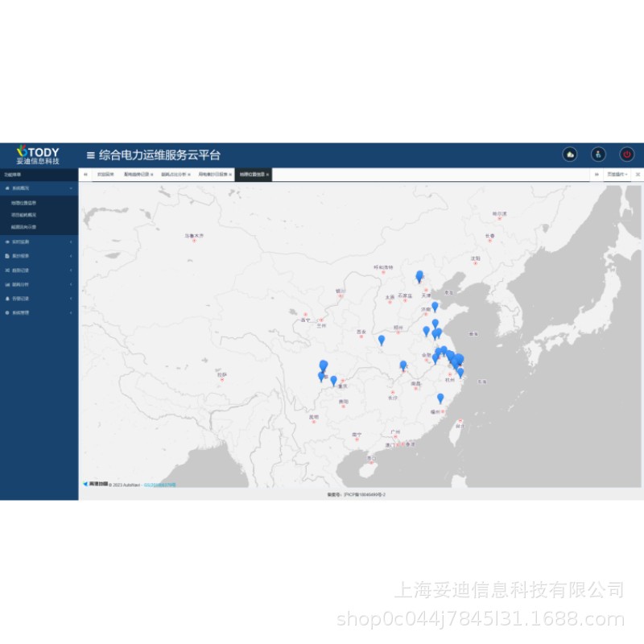Switch to the second tab in the tab bar

click(x=138, y=175)
